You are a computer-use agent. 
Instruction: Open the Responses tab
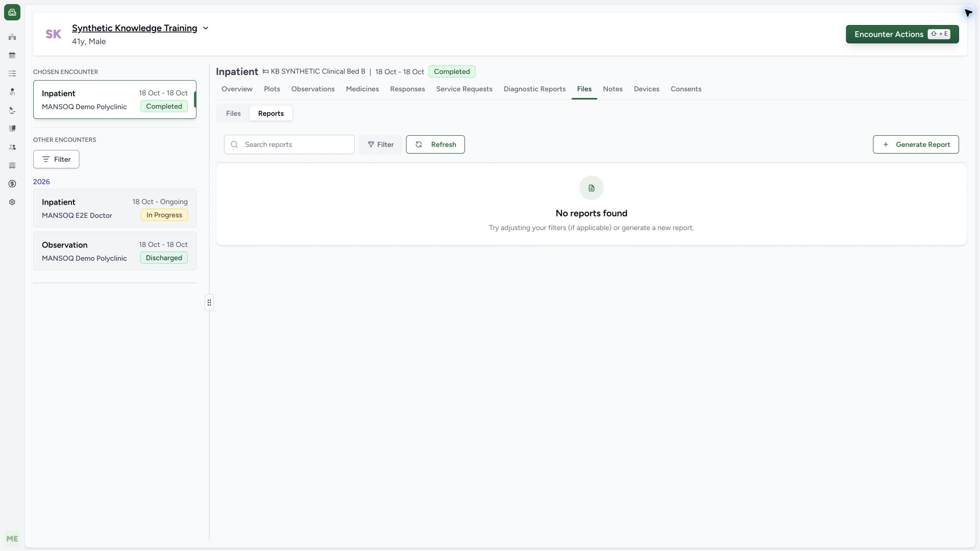[407, 89]
